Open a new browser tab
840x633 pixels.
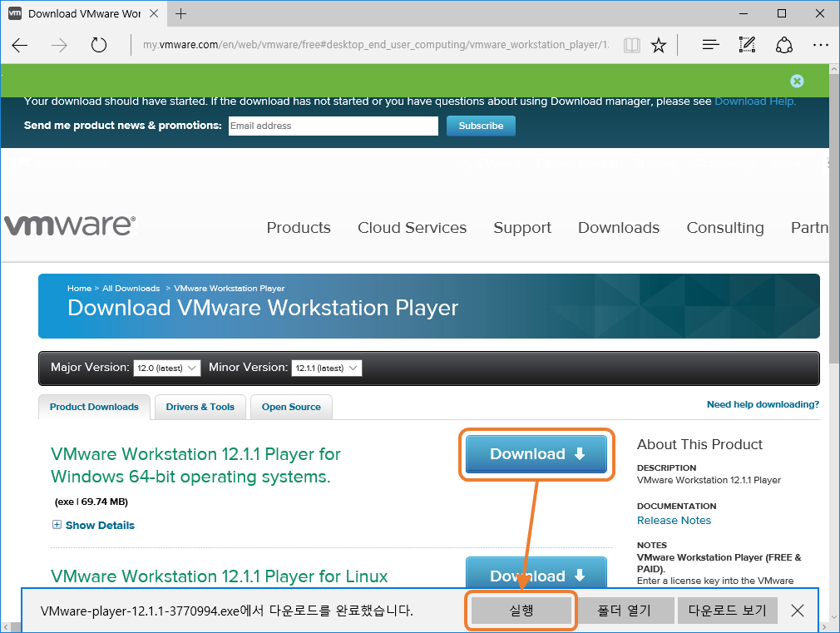[x=181, y=13]
